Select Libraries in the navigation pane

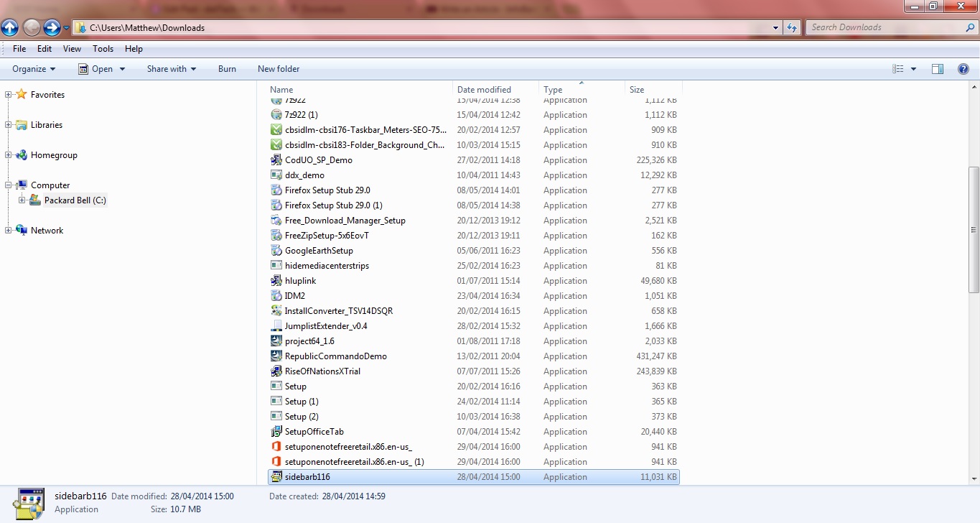coord(47,125)
